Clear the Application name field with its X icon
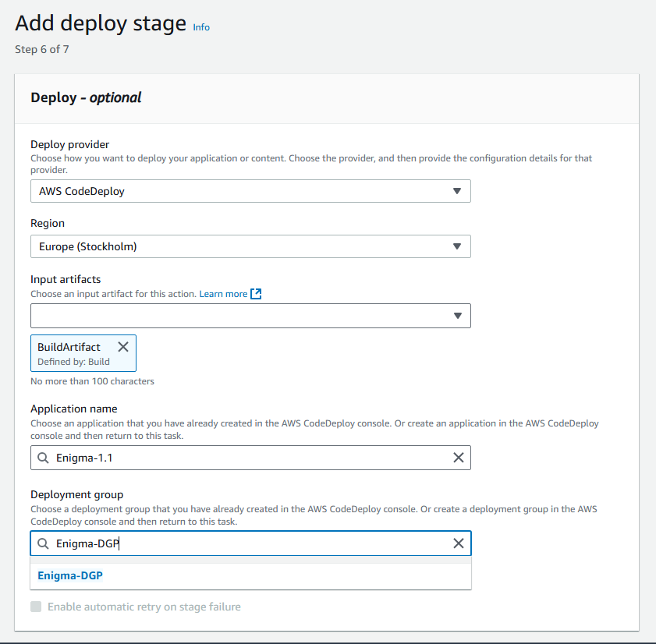Image resolution: width=656 pixels, height=644 pixels. point(459,458)
